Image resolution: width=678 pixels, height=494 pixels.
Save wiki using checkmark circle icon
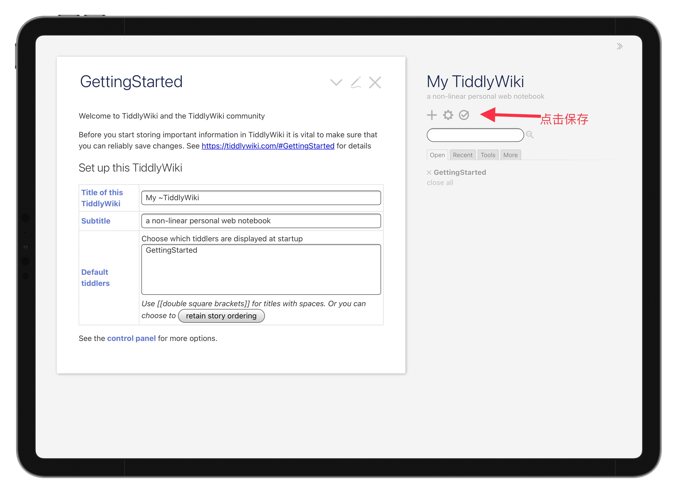(x=464, y=115)
